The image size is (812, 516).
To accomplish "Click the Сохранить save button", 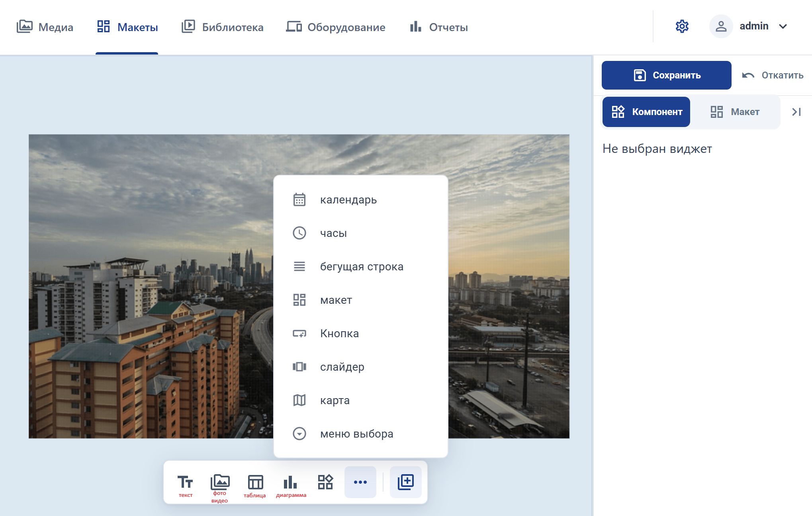I will point(666,75).
